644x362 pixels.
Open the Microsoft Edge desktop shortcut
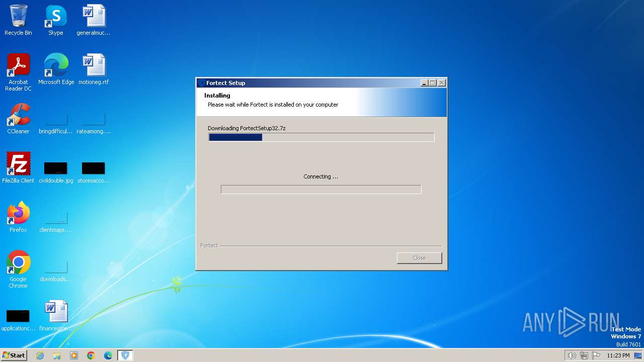[56, 69]
